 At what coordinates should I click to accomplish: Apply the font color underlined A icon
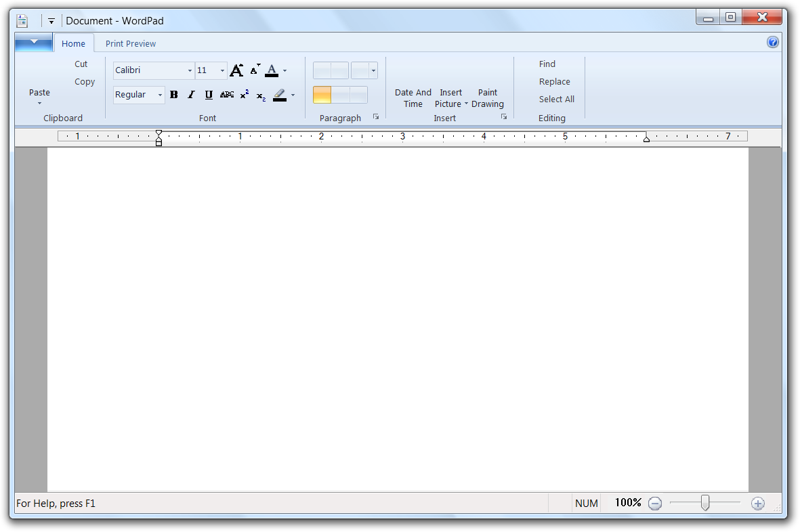pyautogui.click(x=272, y=70)
